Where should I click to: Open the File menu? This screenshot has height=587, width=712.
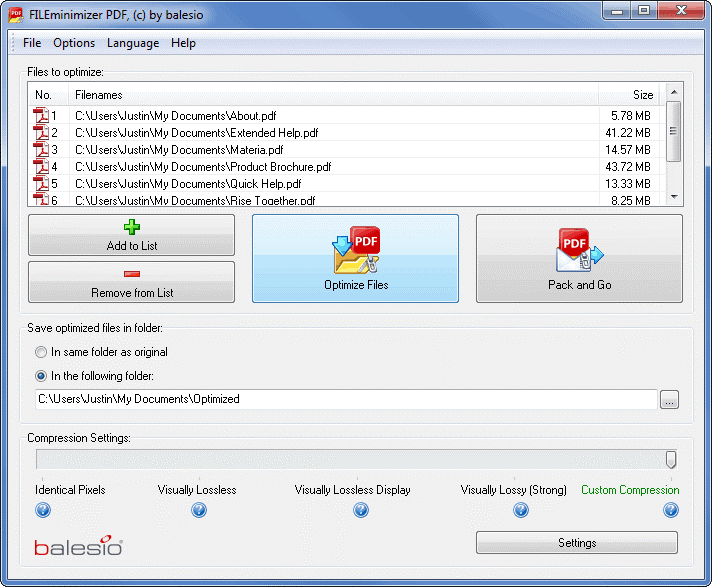(x=32, y=43)
